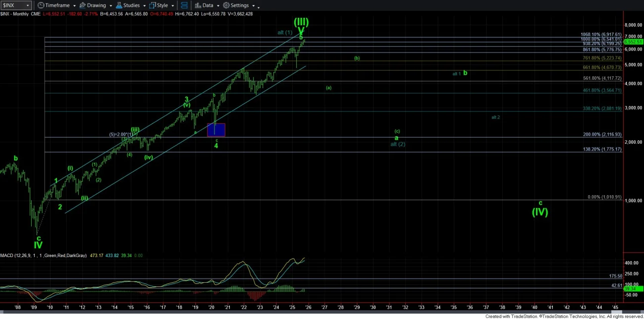644x319 pixels.
Task: Click inside the $INX symbol field
Action: tap(12, 5)
